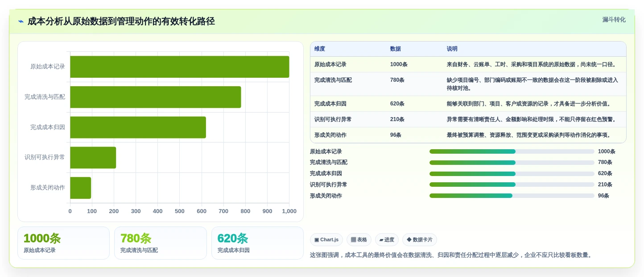Screen dimensions: 644x277
Task: Click the 原始成本记录 1000条 progress bar
Action: click(x=512, y=151)
